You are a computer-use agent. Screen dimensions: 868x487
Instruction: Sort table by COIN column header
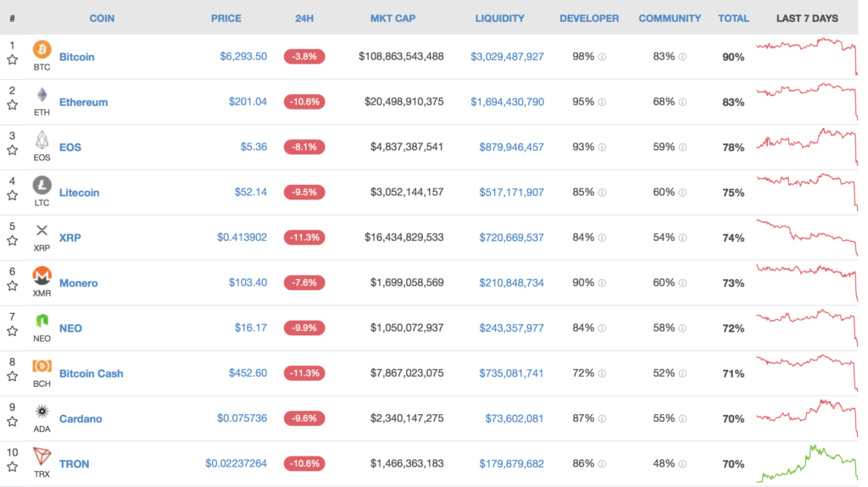102,19
